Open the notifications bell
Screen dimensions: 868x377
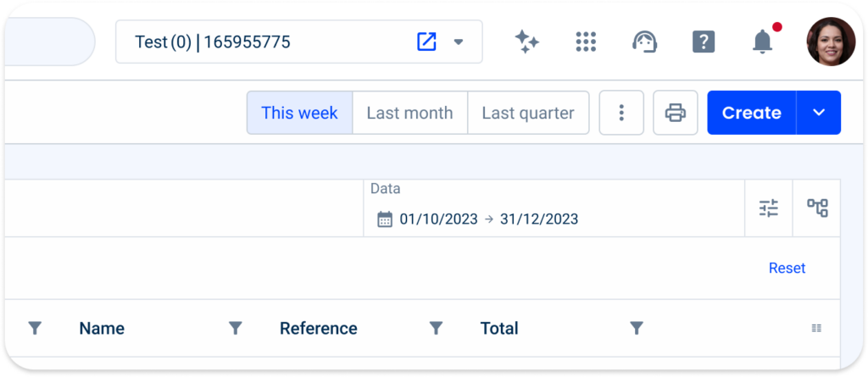763,42
